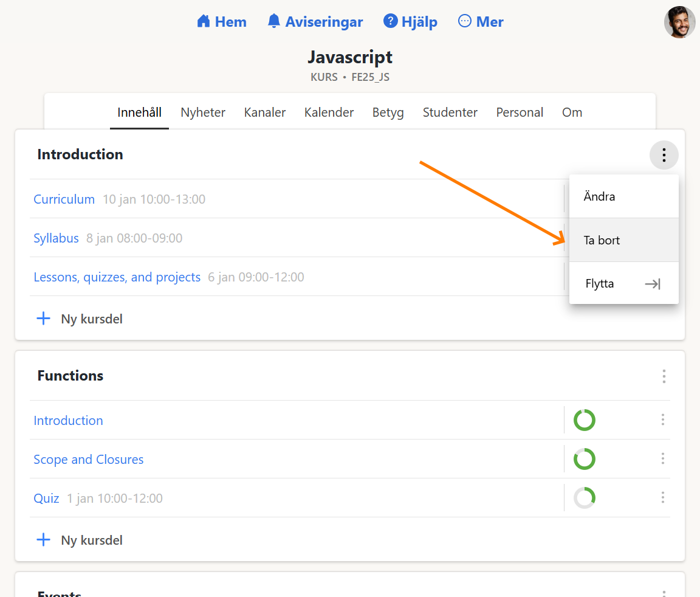Open Hjälp question mark icon
Viewport: 700px width, 597px height.
(390, 22)
